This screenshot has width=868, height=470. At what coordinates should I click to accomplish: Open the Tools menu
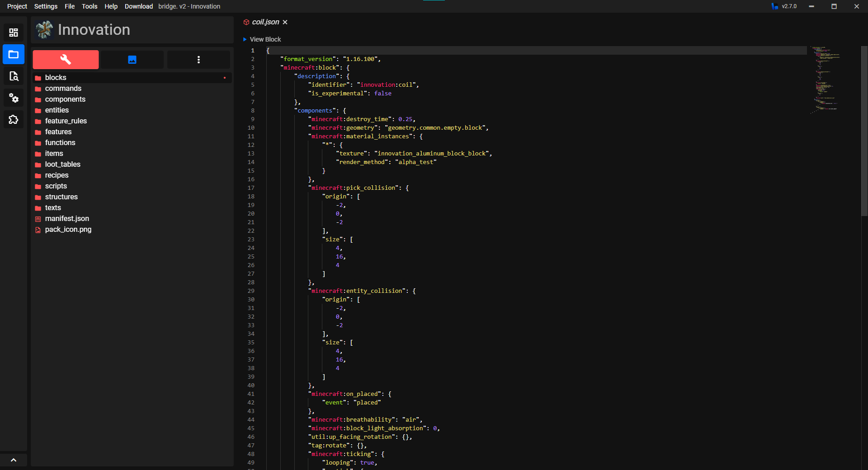pyautogui.click(x=90, y=6)
